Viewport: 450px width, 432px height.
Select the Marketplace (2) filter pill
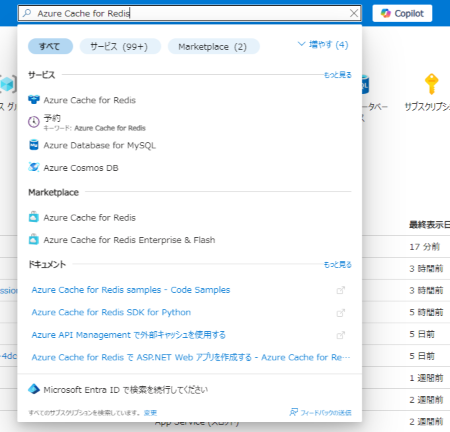213,46
